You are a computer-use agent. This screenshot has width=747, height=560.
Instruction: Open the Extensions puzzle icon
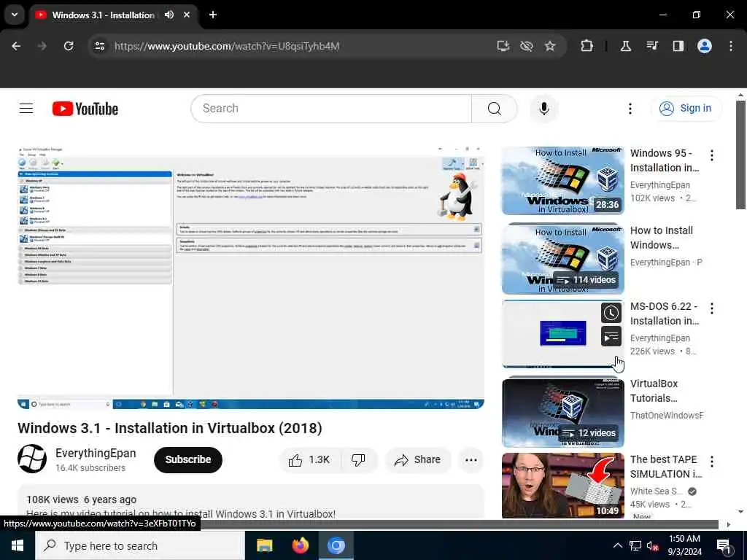tap(587, 46)
